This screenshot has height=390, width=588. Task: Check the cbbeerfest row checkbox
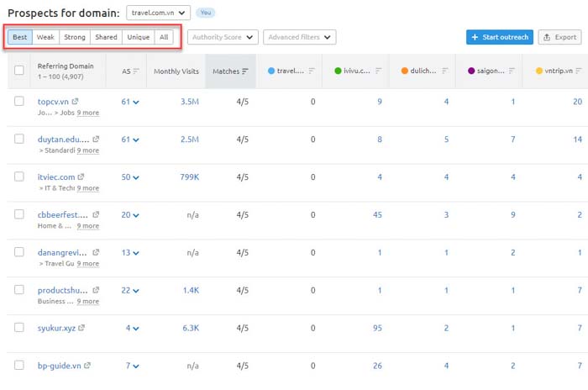[x=19, y=214]
